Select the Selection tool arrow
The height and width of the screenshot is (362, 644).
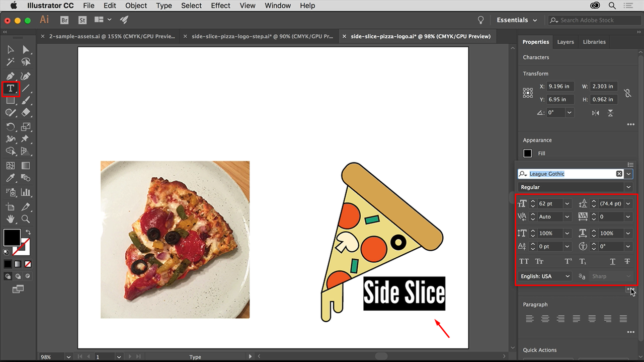(10, 49)
